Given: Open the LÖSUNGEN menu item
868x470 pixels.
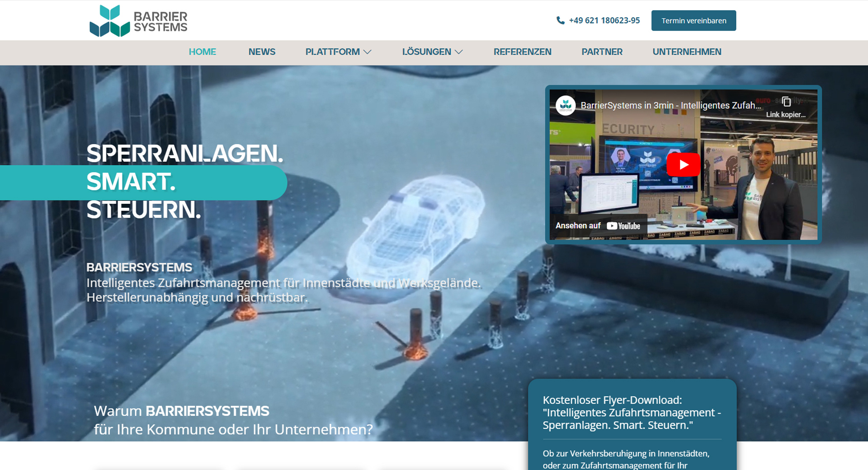Looking at the screenshot, I should click(426, 52).
